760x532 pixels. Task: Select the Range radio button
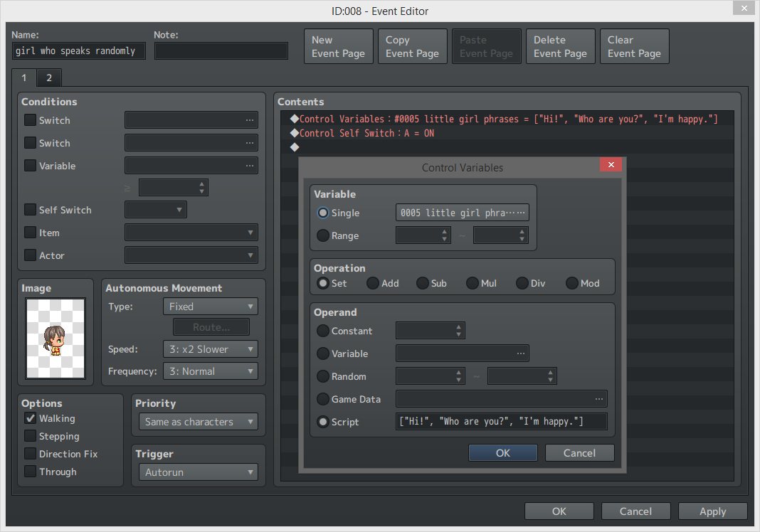point(322,235)
